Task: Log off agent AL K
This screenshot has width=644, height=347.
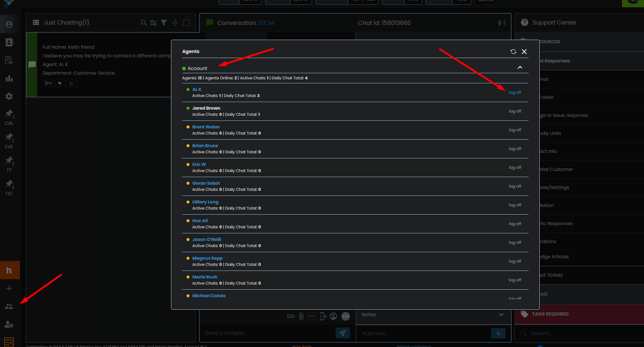Action: (x=515, y=93)
